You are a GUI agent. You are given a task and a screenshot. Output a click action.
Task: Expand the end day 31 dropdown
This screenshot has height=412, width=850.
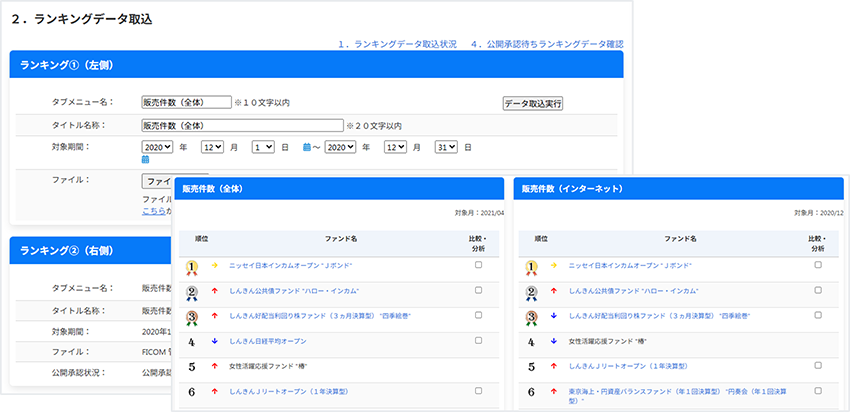pyautogui.click(x=446, y=147)
